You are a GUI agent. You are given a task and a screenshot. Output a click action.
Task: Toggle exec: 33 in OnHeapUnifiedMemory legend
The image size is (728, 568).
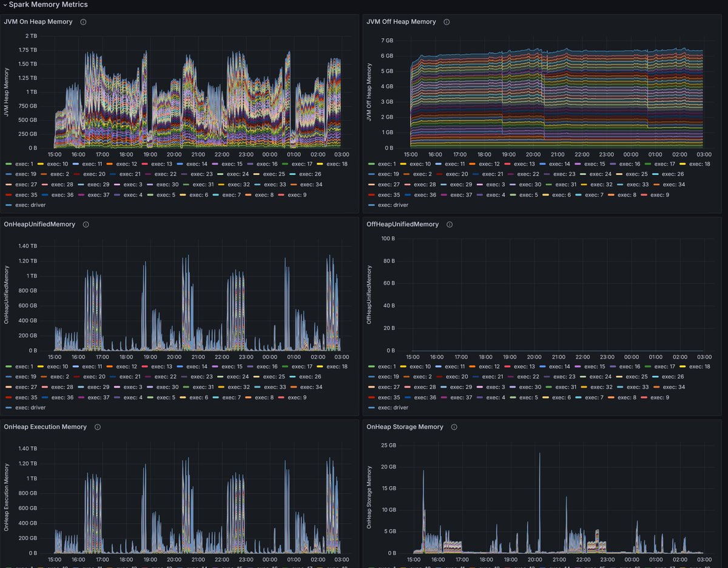coord(275,387)
